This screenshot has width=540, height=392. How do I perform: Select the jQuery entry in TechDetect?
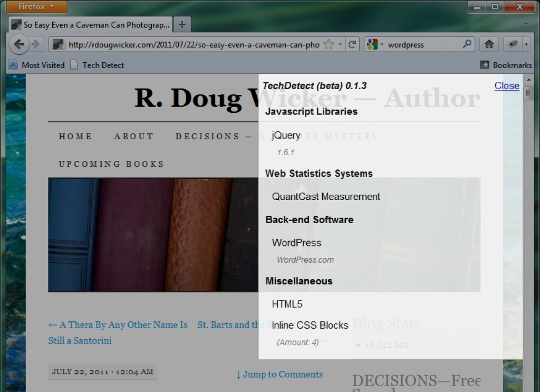coord(286,136)
